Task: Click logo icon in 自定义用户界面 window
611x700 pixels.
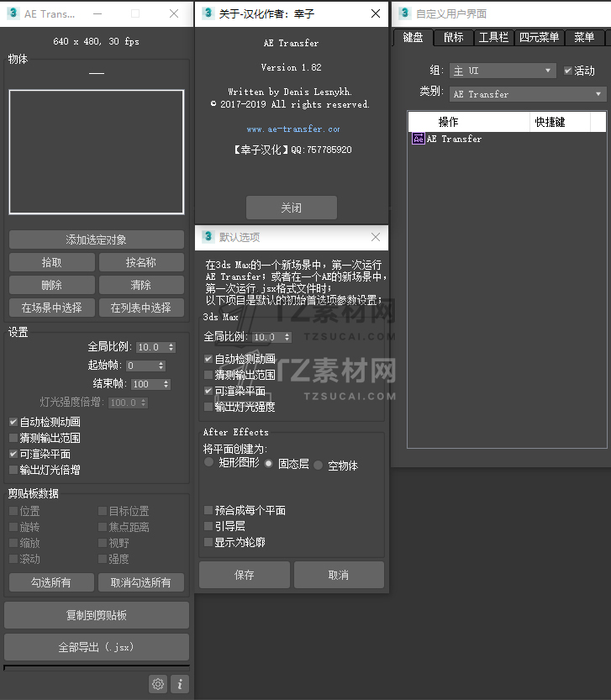Action: (404, 13)
